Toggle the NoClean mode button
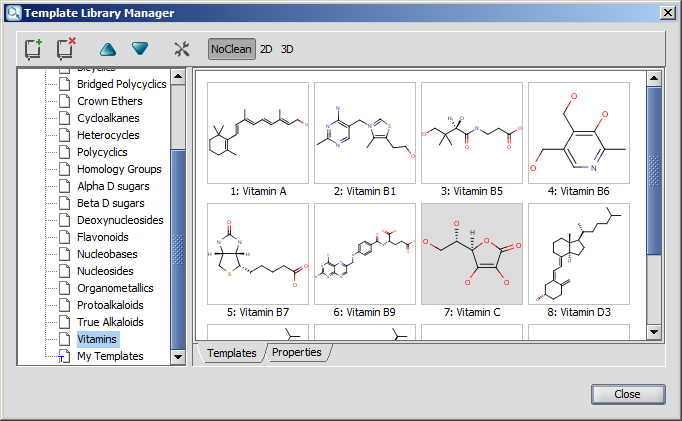682x421 pixels. click(x=231, y=49)
